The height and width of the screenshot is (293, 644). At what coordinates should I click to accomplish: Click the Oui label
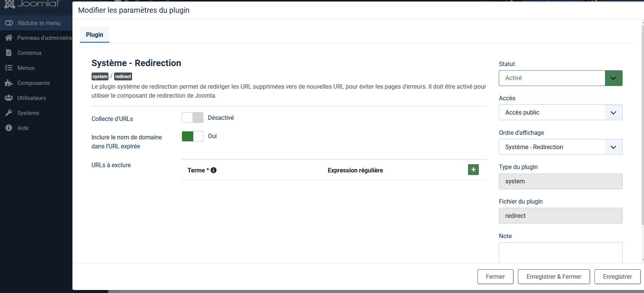coord(212,136)
